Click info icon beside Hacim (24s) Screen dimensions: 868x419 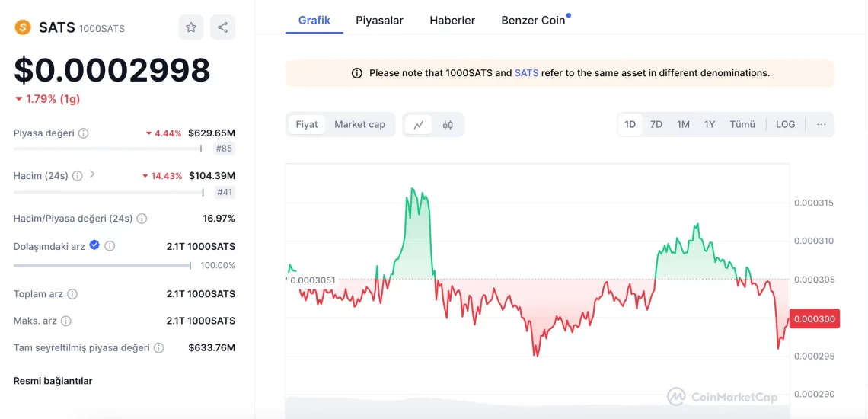coord(77,176)
